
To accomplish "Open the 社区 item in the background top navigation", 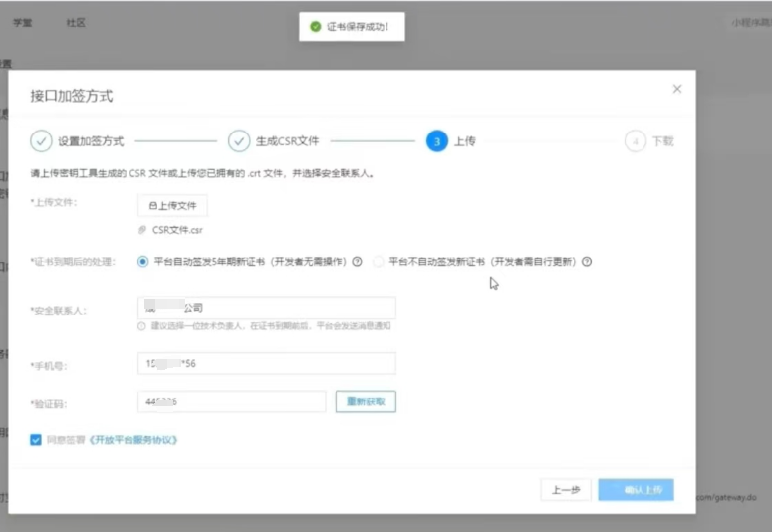I will pyautogui.click(x=76, y=23).
